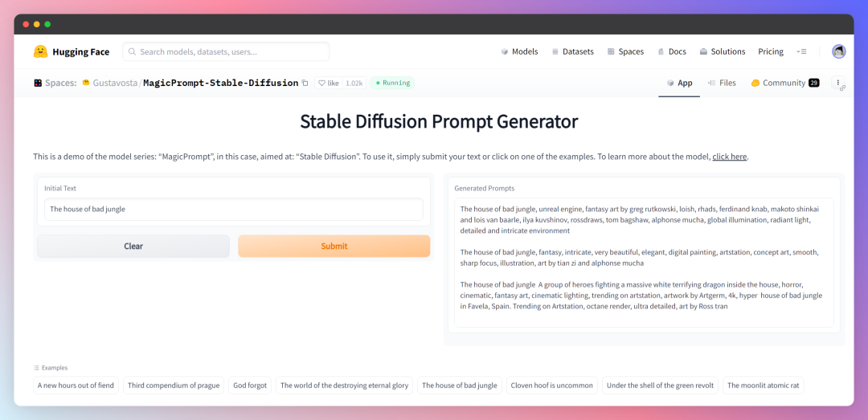The height and width of the screenshot is (420, 868).
Task: Focus the search models, datasets, users field
Action: [x=226, y=51]
